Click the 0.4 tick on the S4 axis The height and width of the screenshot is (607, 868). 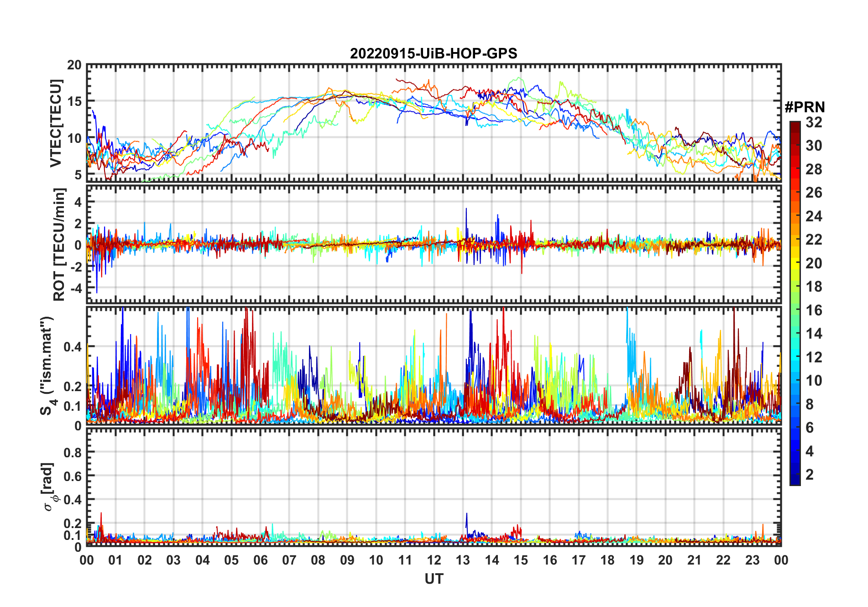[x=73, y=347]
